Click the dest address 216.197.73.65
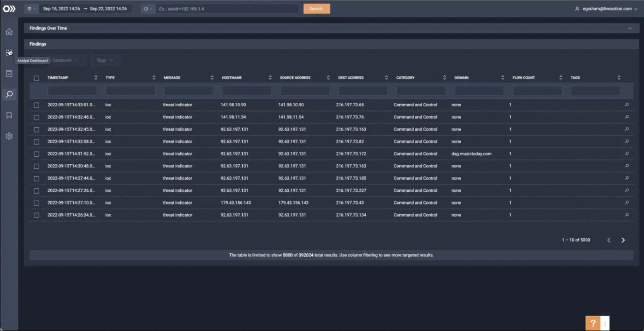 pos(350,105)
